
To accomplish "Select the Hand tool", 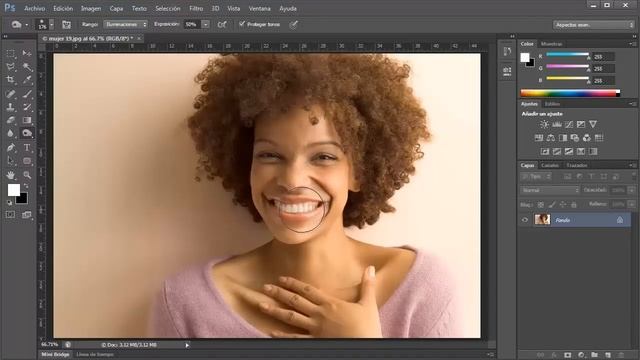I will [x=11, y=175].
